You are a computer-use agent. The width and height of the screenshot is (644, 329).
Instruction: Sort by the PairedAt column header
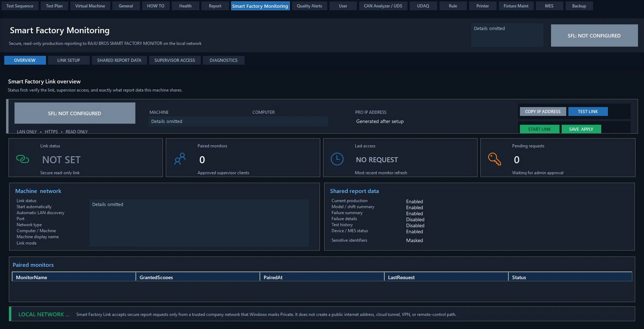click(322, 277)
